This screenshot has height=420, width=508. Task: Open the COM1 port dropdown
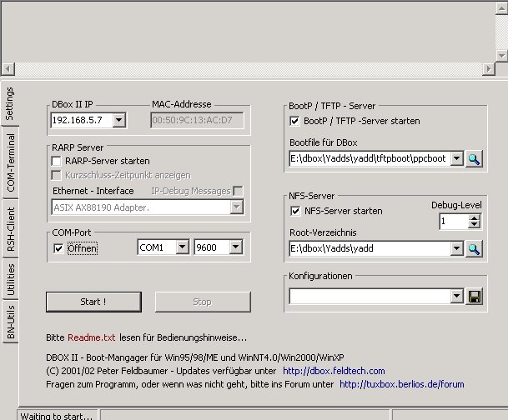tap(183, 247)
